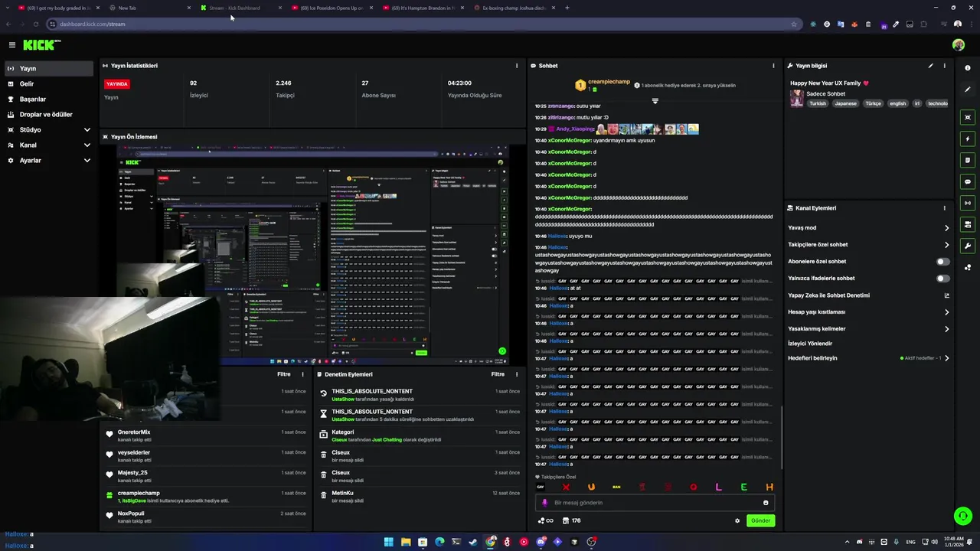
Task: Toggle Abonelere özel sohbet switch
Action: click(943, 262)
